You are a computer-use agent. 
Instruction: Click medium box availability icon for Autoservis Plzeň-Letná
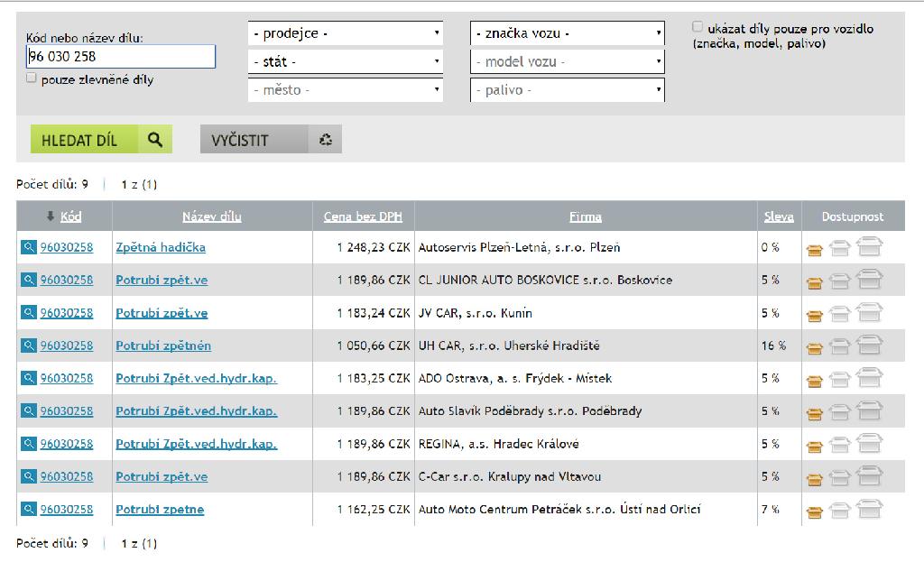[x=840, y=249]
